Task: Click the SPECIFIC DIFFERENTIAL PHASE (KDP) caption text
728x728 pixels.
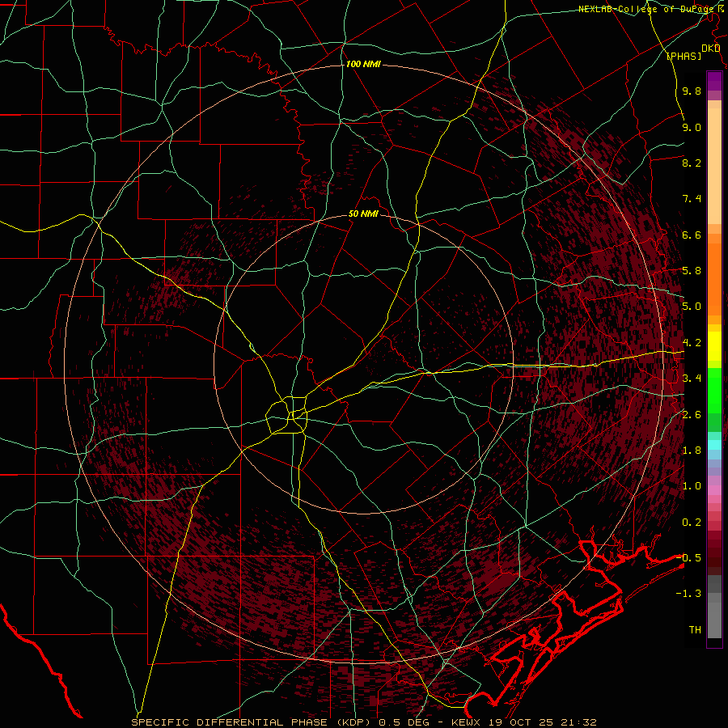Action: tap(252, 722)
